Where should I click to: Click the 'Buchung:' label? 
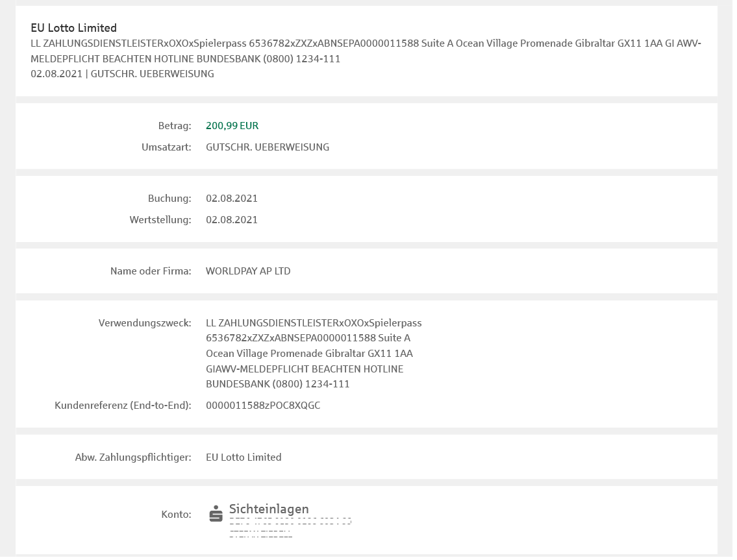169,199
